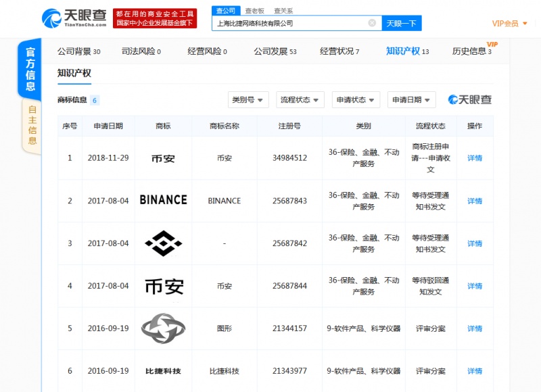Open the 知识产权 13 section tab
The image size is (541, 392).
click(x=408, y=51)
